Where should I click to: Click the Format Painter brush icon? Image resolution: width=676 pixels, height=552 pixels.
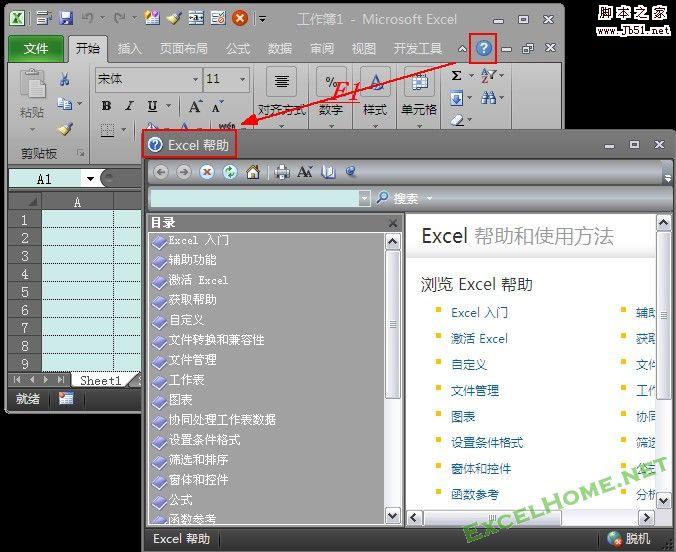[65, 129]
